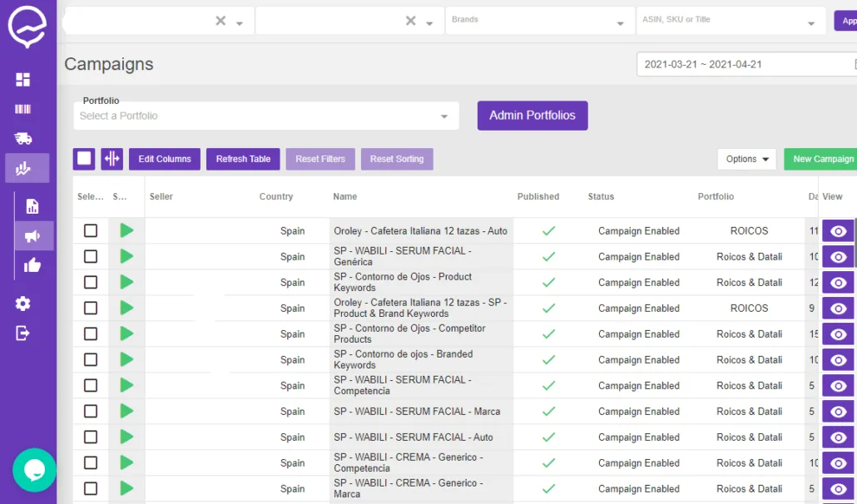Click the Reset Filters button
This screenshot has width=857, height=504.
pyautogui.click(x=320, y=159)
